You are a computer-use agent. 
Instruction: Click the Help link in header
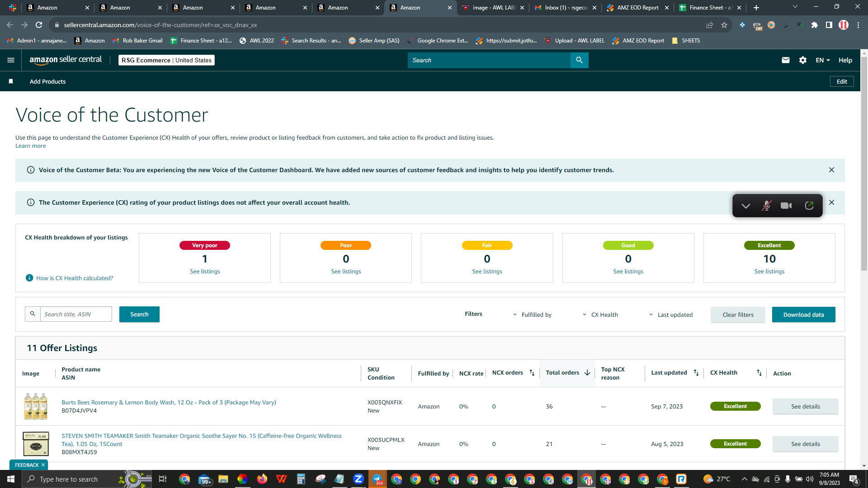coord(845,60)
